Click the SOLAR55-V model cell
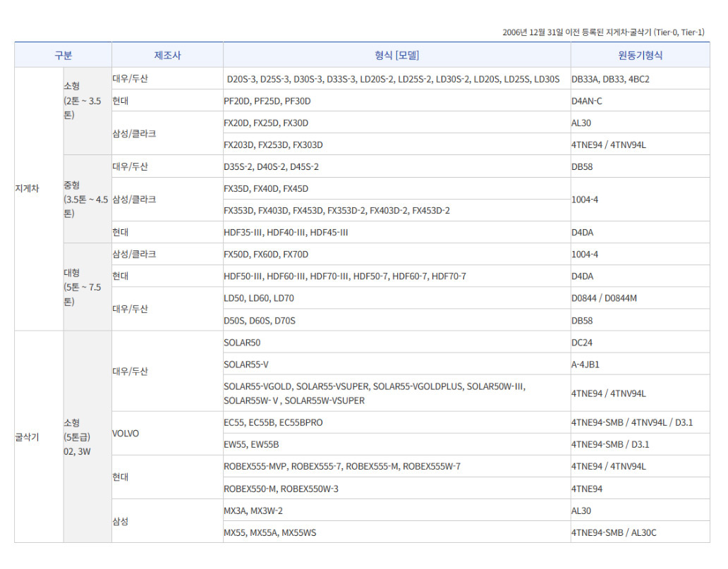Screen dimensions: 728x569 tap(397, 364)
